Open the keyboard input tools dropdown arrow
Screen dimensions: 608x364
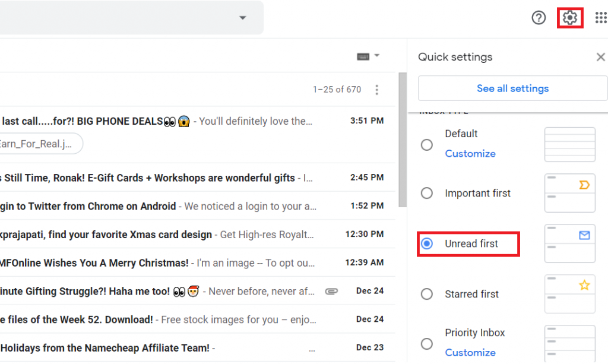[x=376, y=56]
